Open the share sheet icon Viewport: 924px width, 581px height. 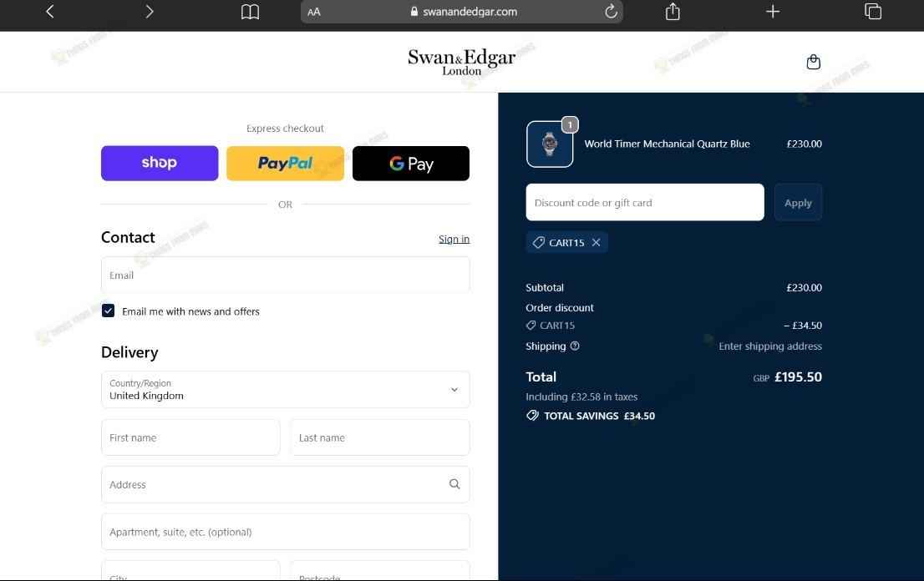coord(673,11)
